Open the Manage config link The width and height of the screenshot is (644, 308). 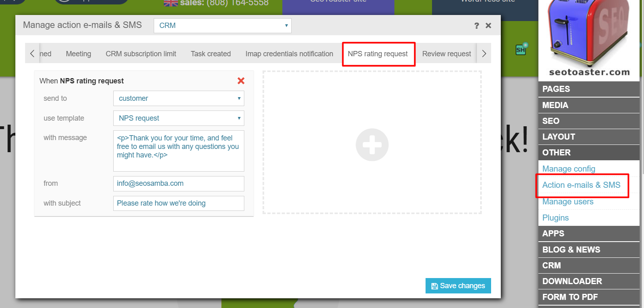[x=569, y=169]
